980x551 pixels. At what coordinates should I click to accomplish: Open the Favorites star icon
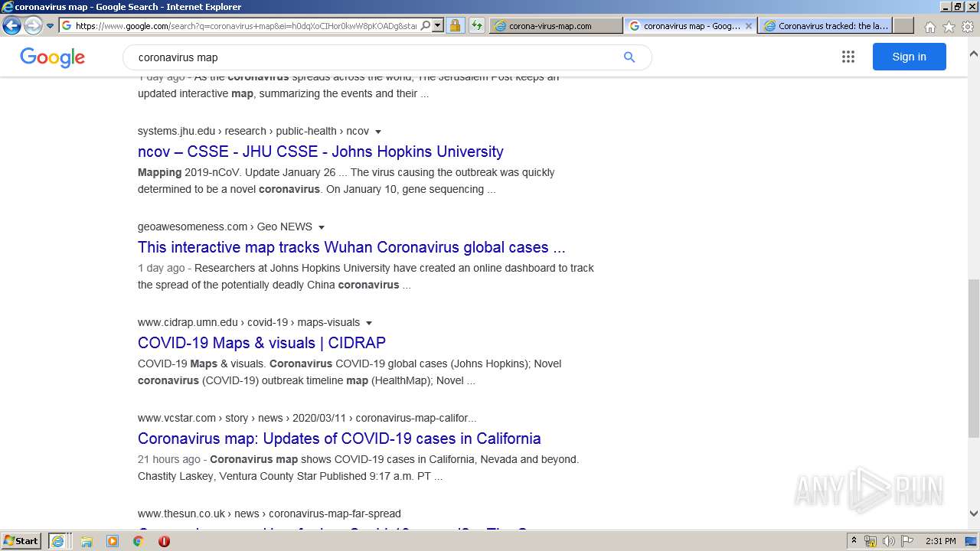point(949,27)
